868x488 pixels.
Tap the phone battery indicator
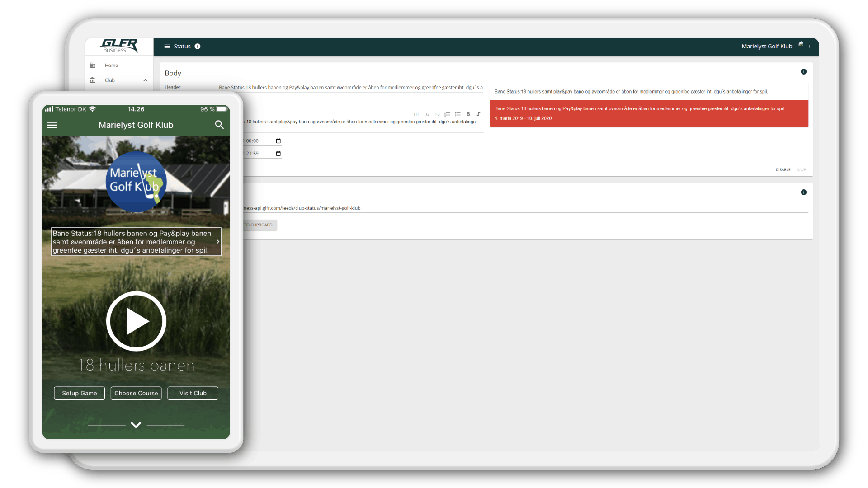222,109
